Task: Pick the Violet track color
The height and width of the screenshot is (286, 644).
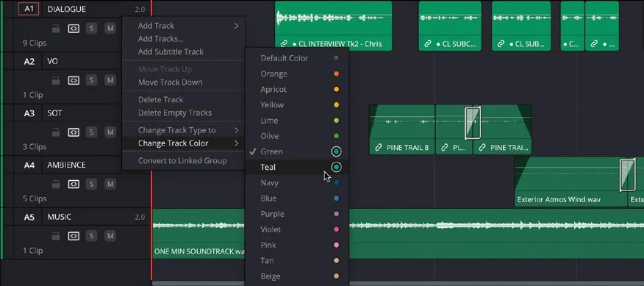Action: tap(297, 229)
